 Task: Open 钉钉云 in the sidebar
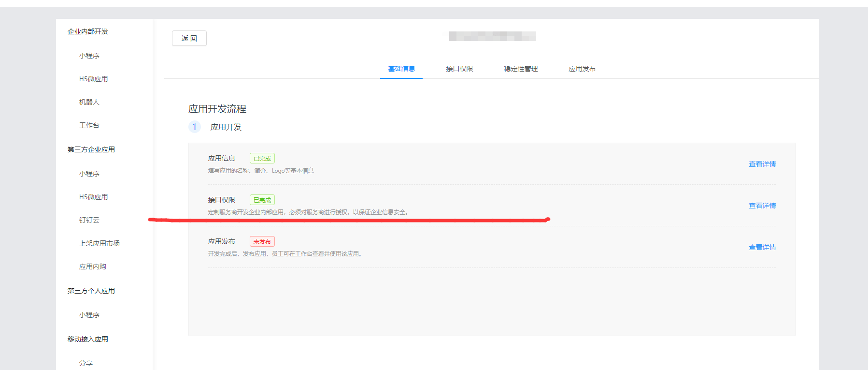[x=89, y=220]
